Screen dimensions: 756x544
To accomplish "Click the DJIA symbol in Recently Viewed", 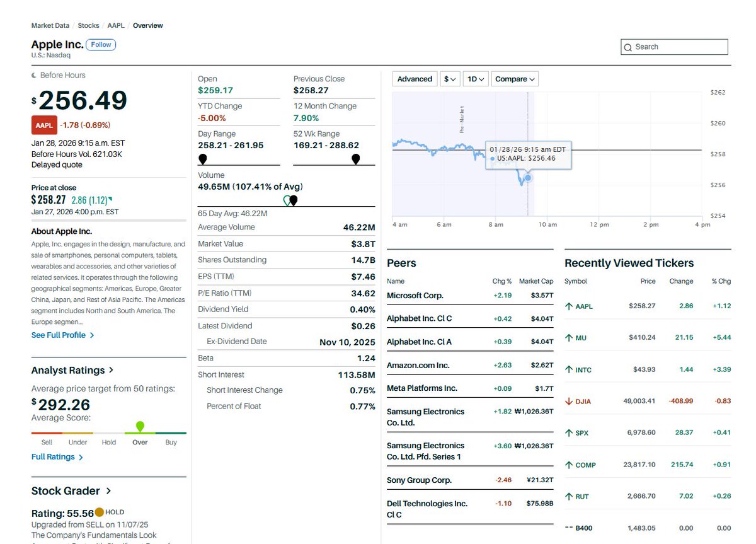I will pos(583,402).
